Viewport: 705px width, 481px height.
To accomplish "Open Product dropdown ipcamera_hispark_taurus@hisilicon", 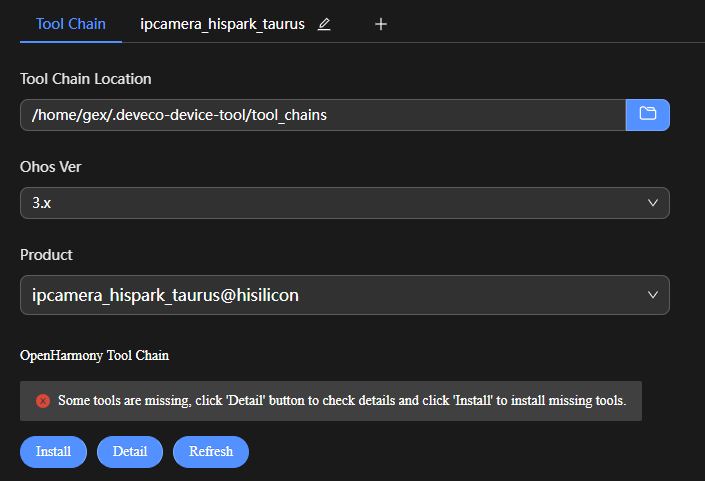I will point(345,295).
